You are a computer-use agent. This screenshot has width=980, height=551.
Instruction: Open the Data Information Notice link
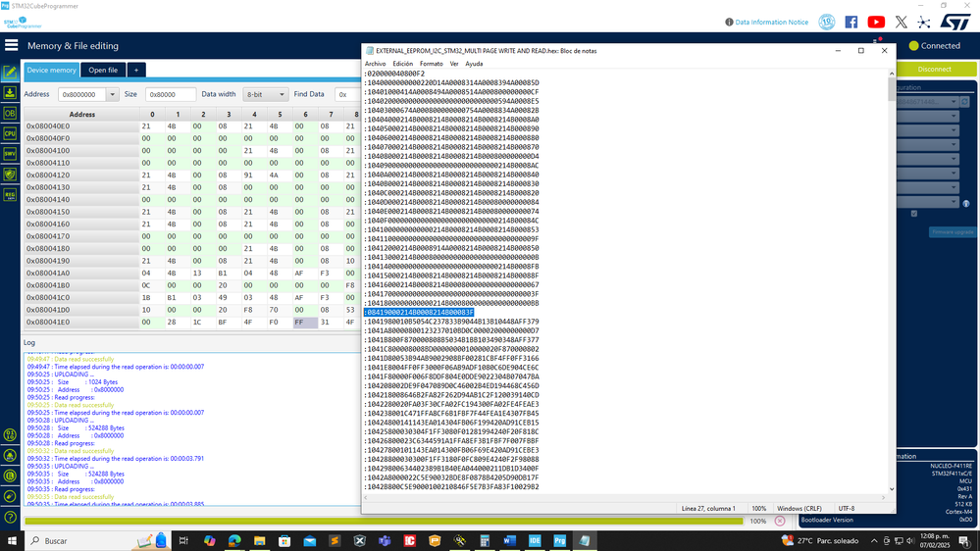(x=771, y=22)
